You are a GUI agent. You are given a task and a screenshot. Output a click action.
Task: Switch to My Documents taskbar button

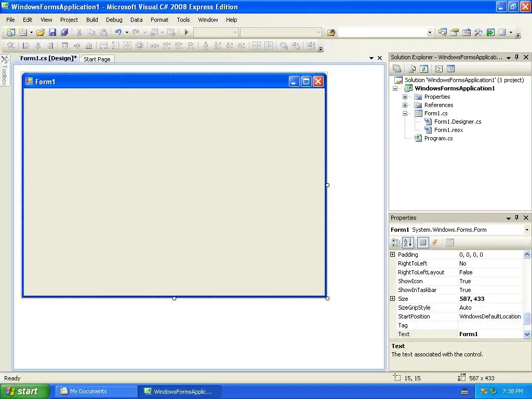coord(96,391)
